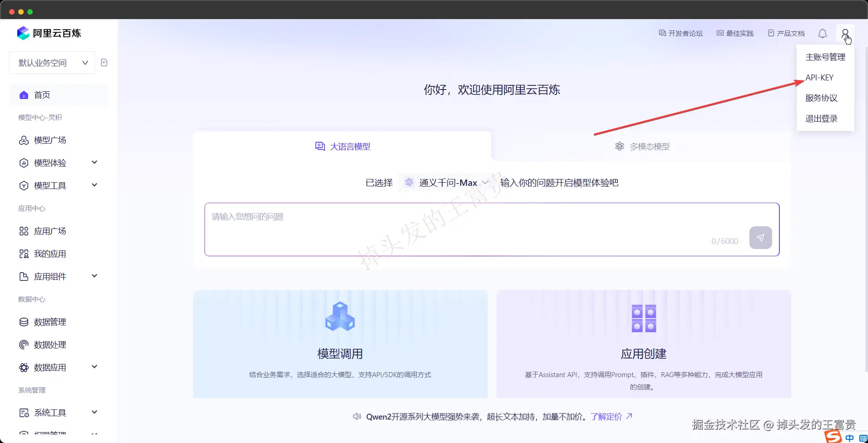The width and height of the screenshot is (868, 443).
Task: Click the macOS green fullscreen window button
Action: tap(30, 12)
